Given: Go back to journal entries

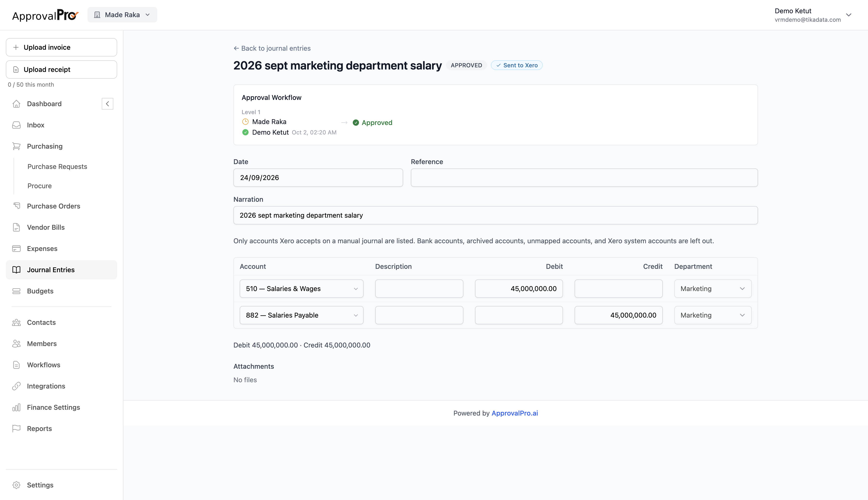Looking at the screenshot, I should click(x=272, y=49).
